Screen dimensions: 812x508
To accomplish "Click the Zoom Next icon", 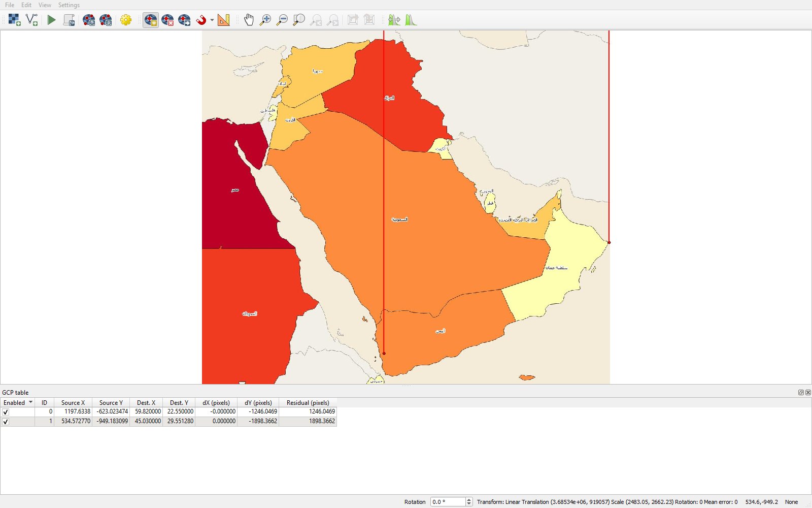I will pos(333,20).
